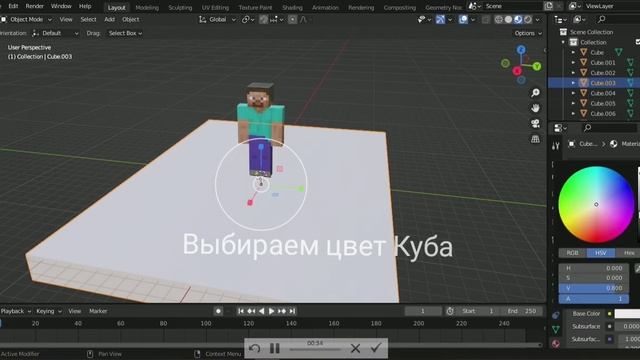640x360 pixels.
Task: Toggle auto keying record button in timeline
Action: tap(218, 311)
